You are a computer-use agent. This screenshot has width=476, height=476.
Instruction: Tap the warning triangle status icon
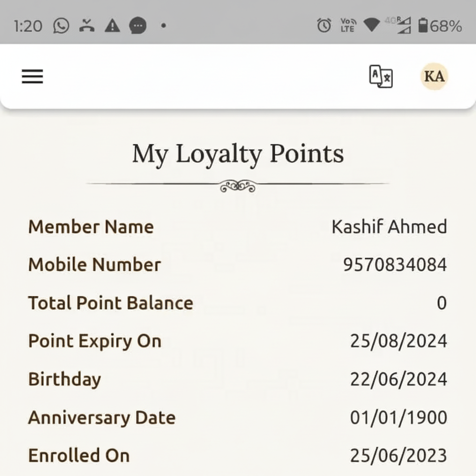click(113, 26)
